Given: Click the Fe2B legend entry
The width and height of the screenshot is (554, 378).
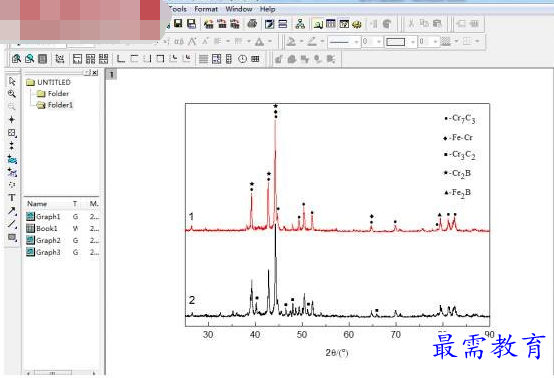Looking at the screenshot, I should pyautogui.click(x=458, y=193).
